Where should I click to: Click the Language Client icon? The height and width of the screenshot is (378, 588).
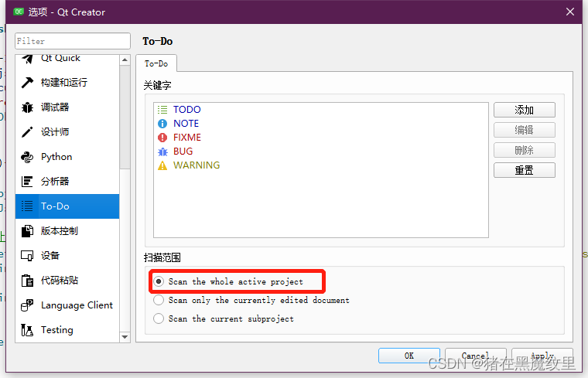coord(27,305)
